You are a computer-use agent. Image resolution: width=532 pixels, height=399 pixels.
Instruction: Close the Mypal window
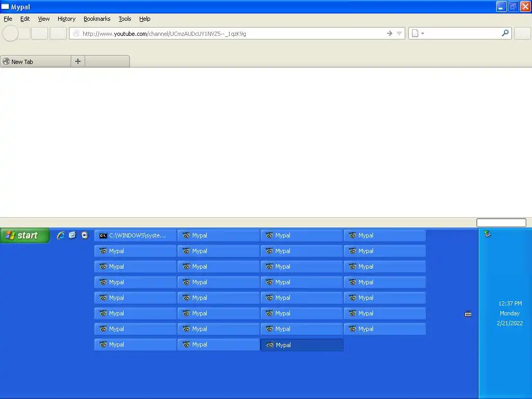tap(525, 6)
